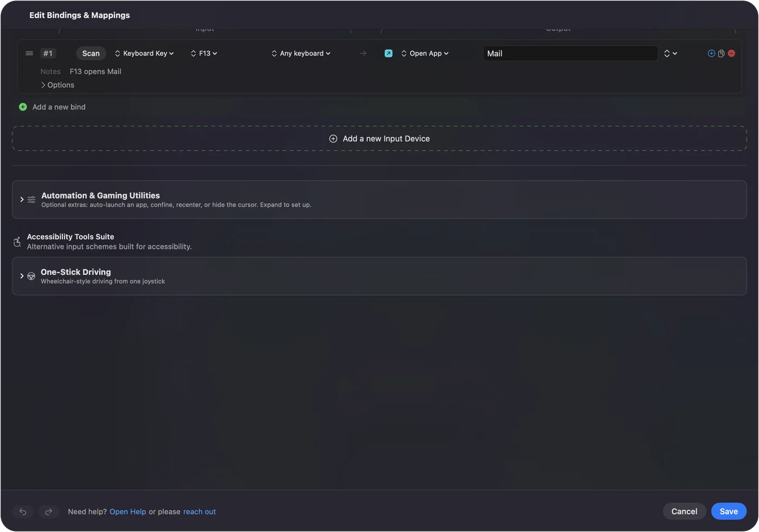The width and height of the screenshot is (759, 532).
Task: Click the Accessibility Tools Suite heading
Action: pos(70,237)
